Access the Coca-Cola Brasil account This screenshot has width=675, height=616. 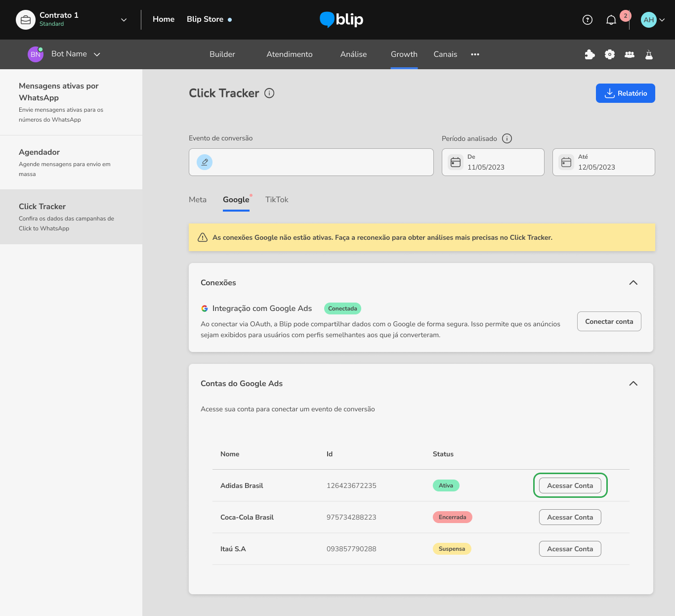click(570, 517)
